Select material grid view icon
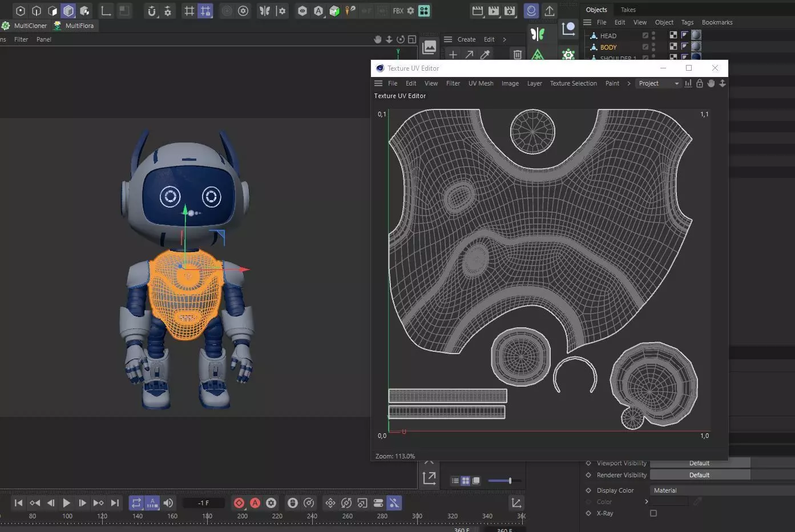The height and width of the screenshot is (532, 795). click(465, 481)
